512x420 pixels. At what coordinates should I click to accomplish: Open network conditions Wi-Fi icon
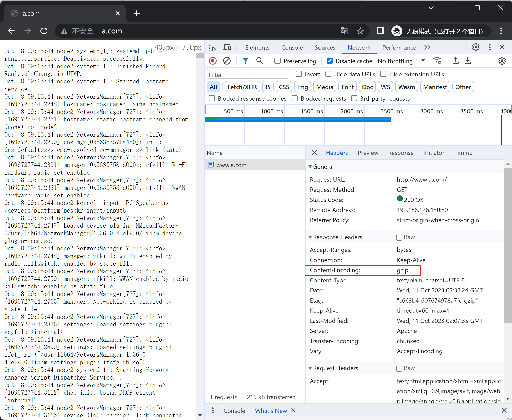click(437, 61)
